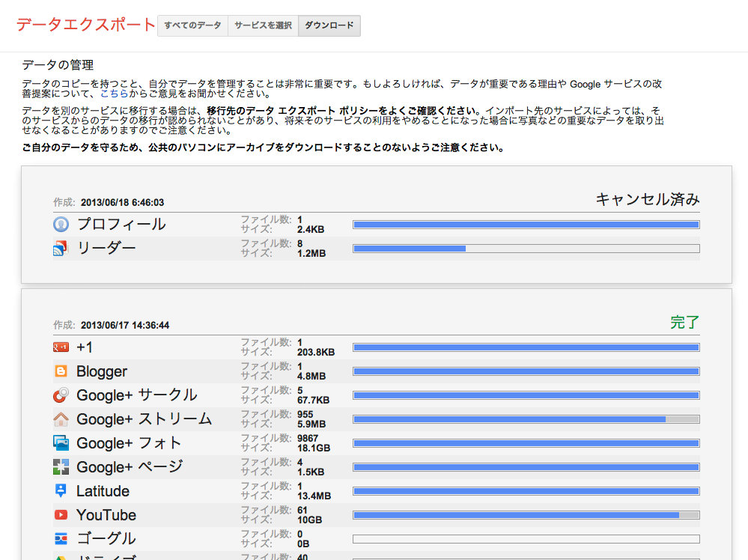Click the +1 service icon
Screen dimensions: 748x560
[61, 347]
